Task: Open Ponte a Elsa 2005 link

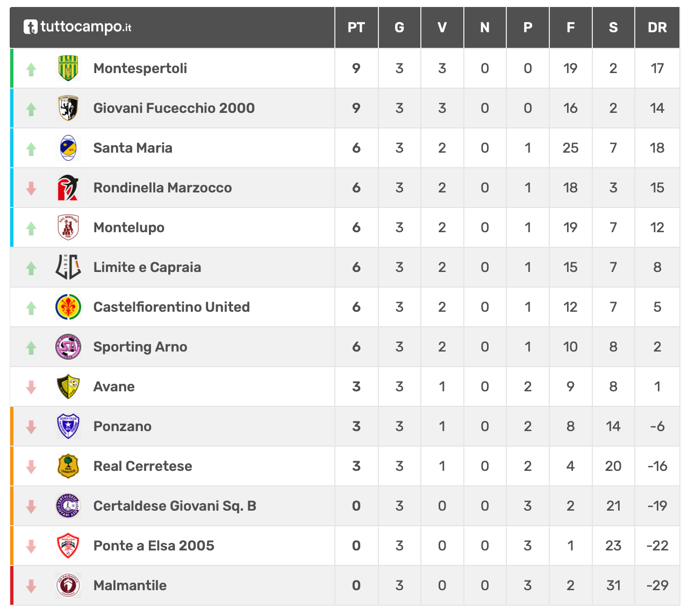Action: click(154, 546)
